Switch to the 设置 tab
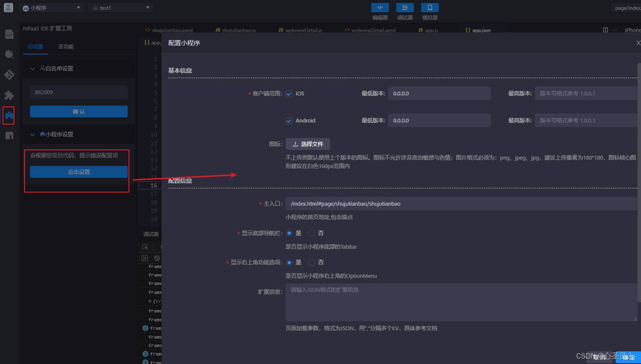Viewport: 641px width, 364px height. tap(36, 46)
